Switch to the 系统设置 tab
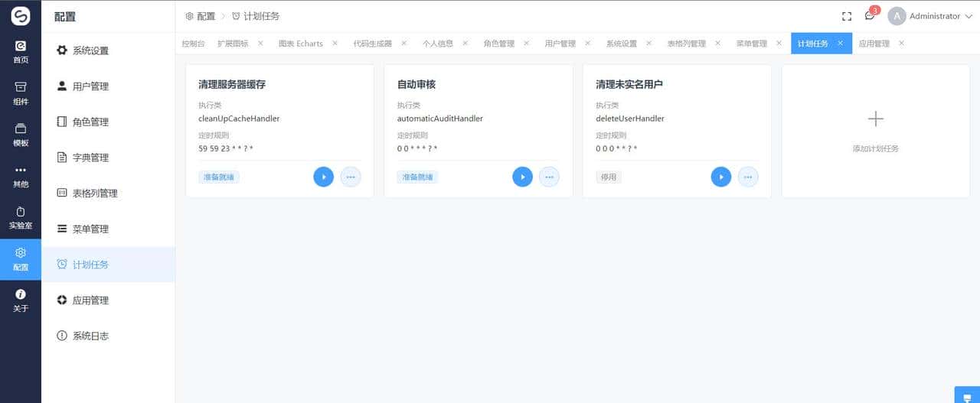Viewport: 980px width, 403px height. tap(622, 44)
